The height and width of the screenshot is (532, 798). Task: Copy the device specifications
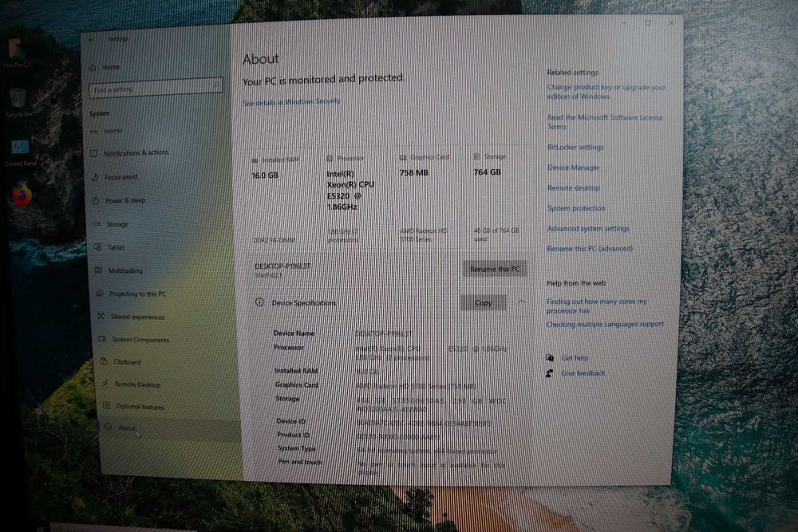[x=483, y=302]
